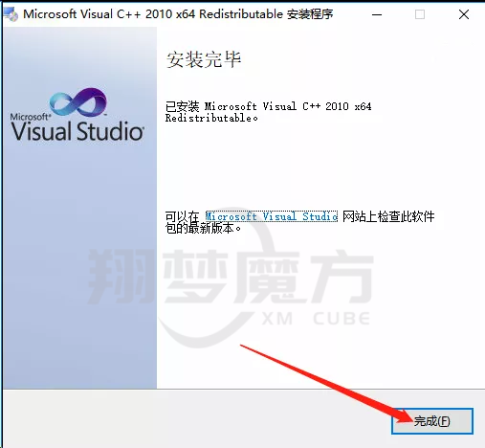Click the greyed-out maximize button
The width and height of the screenshot is (485, 448).
coord(420,14)
